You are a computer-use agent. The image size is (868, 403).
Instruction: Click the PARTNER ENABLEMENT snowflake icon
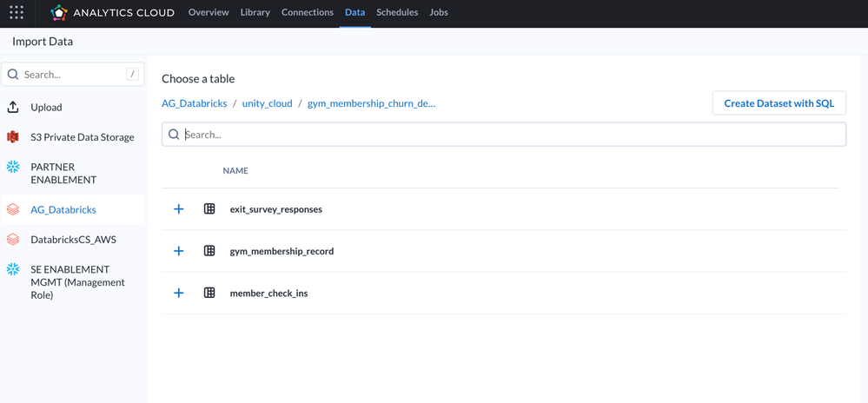point(13,167)
